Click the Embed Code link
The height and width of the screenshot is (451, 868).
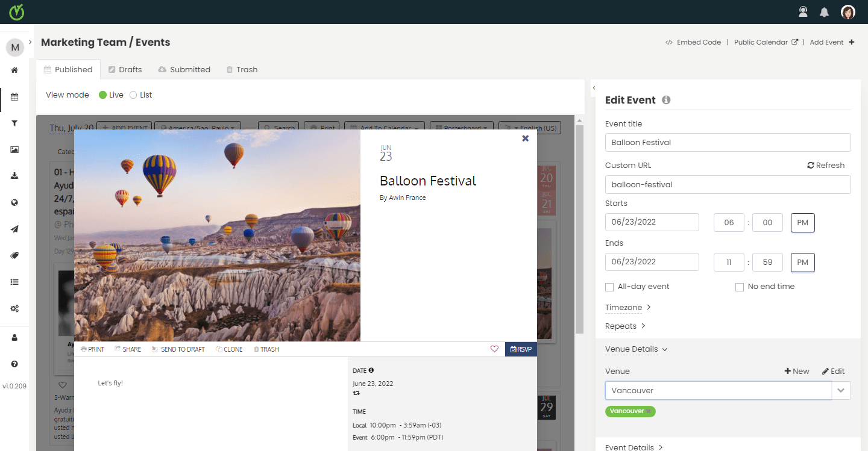[x=698, y=42]
